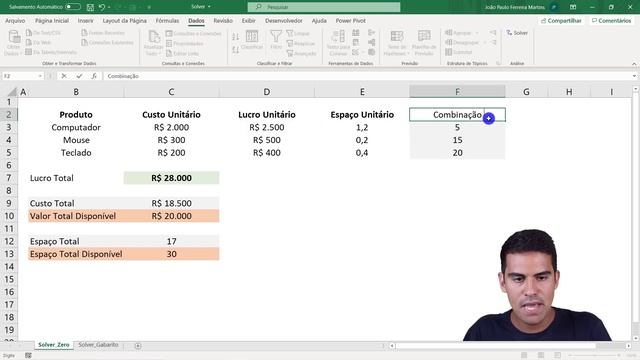This screenshot has height=360, width=640.
Task: Click the Avançado filter icon
Action: [290, 53]
